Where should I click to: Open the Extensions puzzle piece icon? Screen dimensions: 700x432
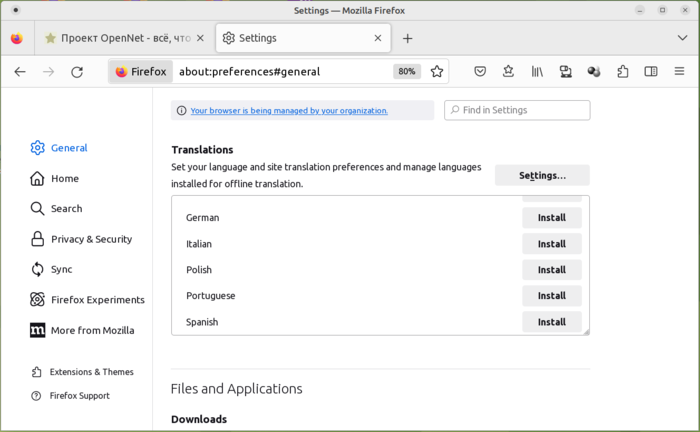coord(623,72)
